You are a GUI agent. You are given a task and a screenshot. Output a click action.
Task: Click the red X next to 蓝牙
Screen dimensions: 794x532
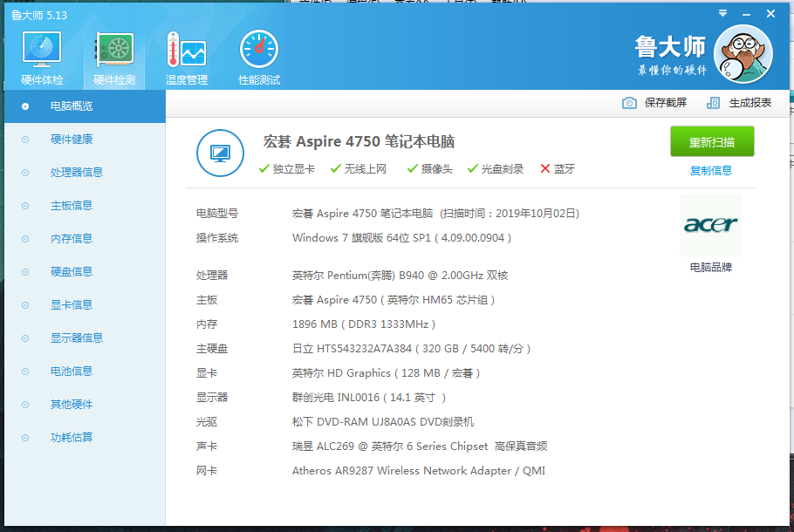(x=544, y=168)
